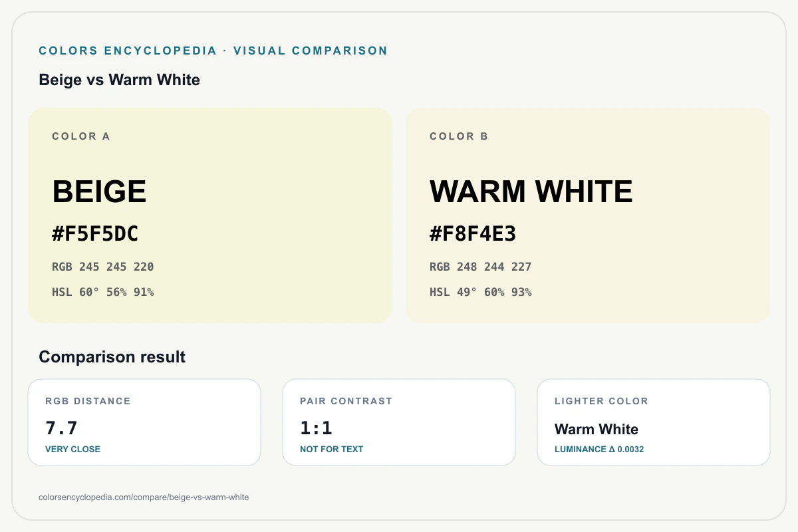Click the Beige color swatch card
Viewport: 798px width, 532px height.
[x=210, y=215]
